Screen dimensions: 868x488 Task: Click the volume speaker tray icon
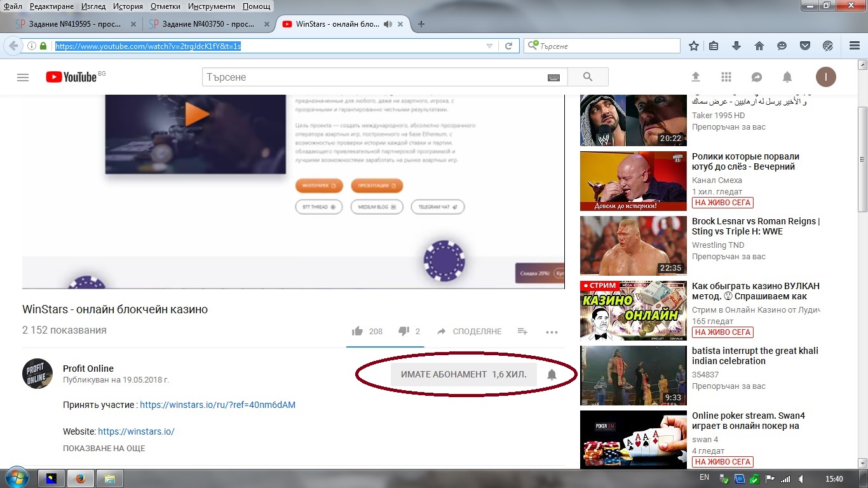pyautogui.click(x=801, y=479)
